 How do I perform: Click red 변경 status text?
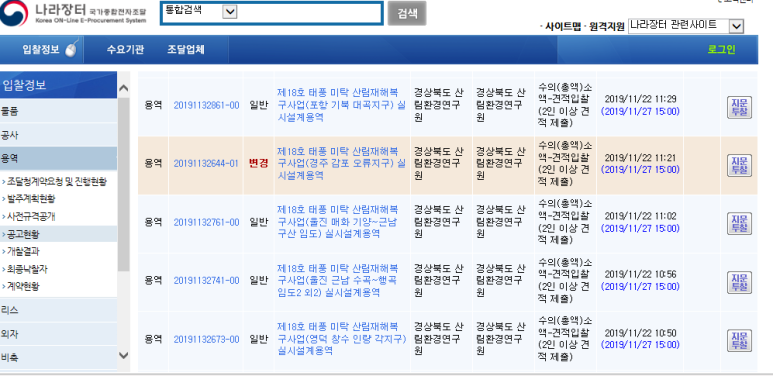pyautogui.click(x=259, y=164)
